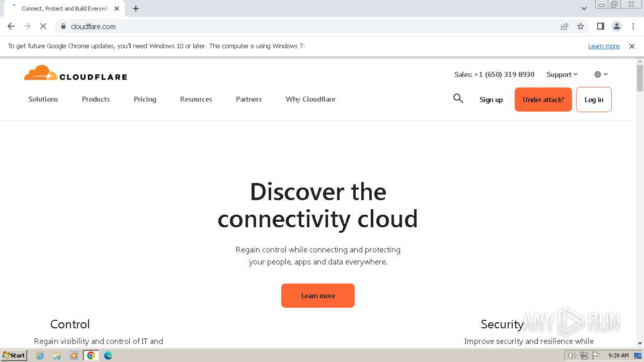Click the orange Learn more button

click(x=318, y=296)
